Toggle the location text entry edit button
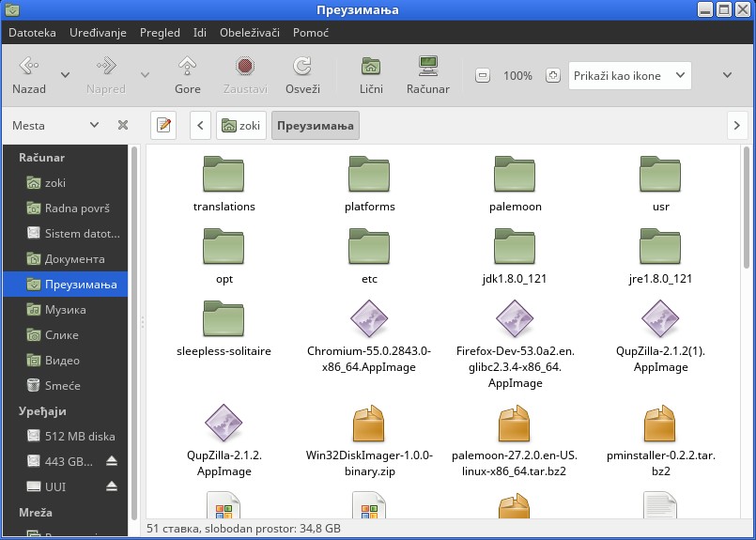The image size is (756, 540). 163,125
